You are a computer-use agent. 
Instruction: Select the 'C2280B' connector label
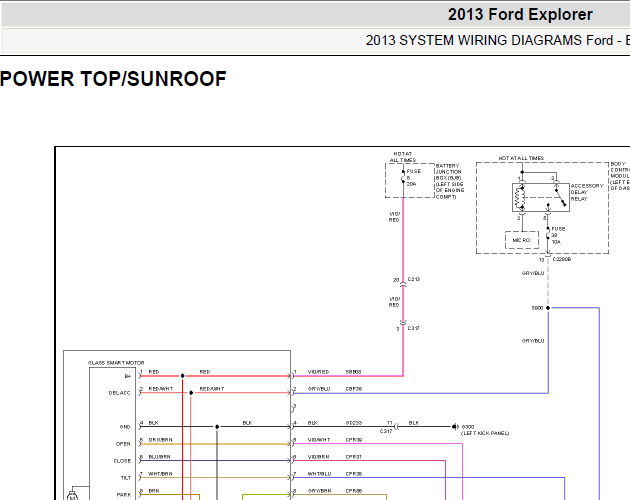[562, 260]
